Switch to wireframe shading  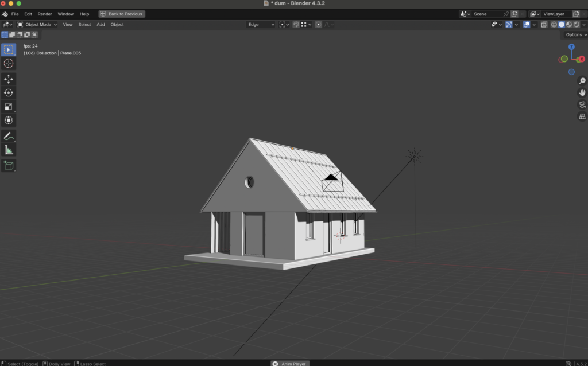tap(554, 24)
